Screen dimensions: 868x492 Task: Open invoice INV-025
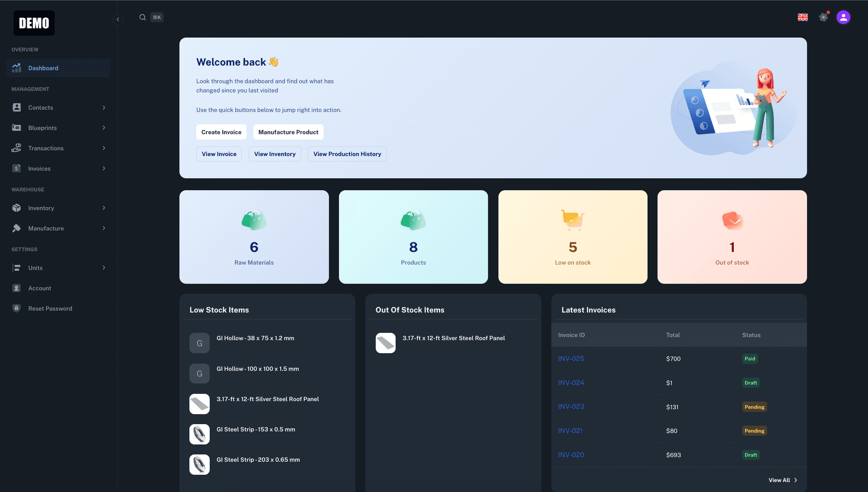coord(571,358)
